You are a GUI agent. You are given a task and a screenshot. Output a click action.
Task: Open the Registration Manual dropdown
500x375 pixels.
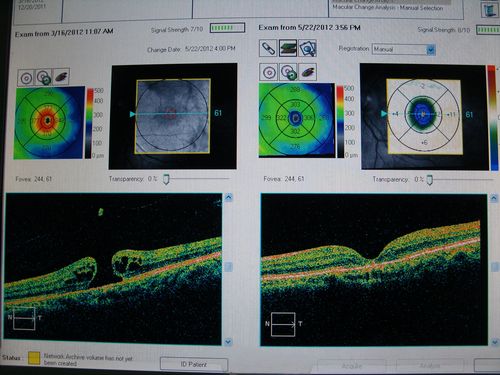(x=404, y=50)
